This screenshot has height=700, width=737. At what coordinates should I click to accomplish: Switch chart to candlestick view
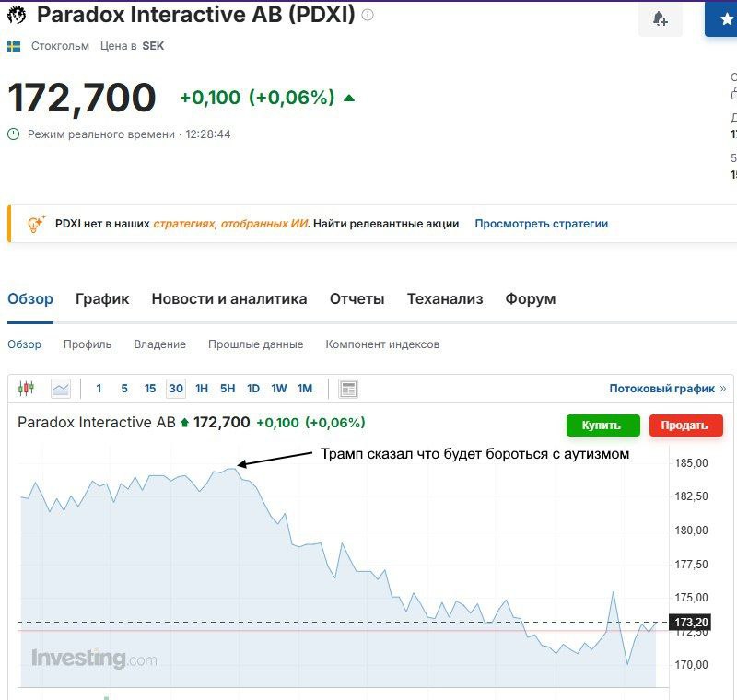[x=27, y=389]
